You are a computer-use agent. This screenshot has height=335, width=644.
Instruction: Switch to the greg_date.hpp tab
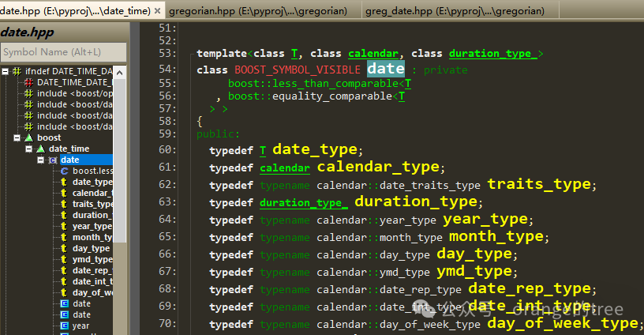click(455, 11)
